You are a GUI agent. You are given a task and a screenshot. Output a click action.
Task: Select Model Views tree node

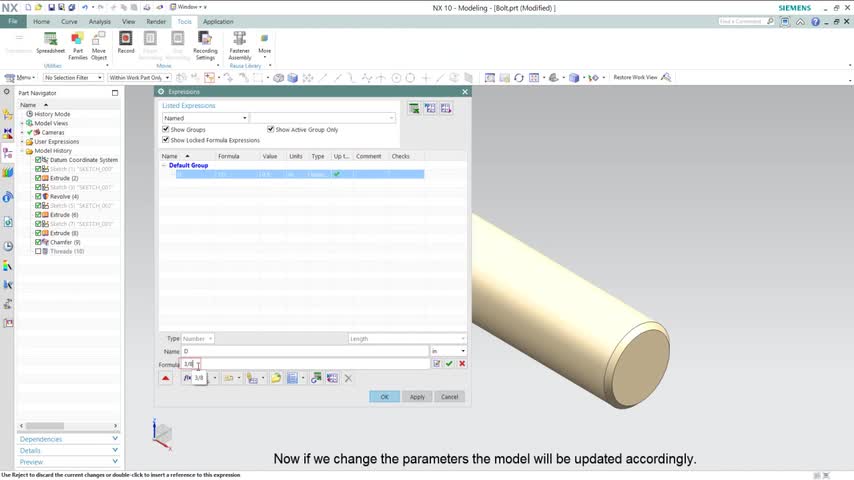51,123
